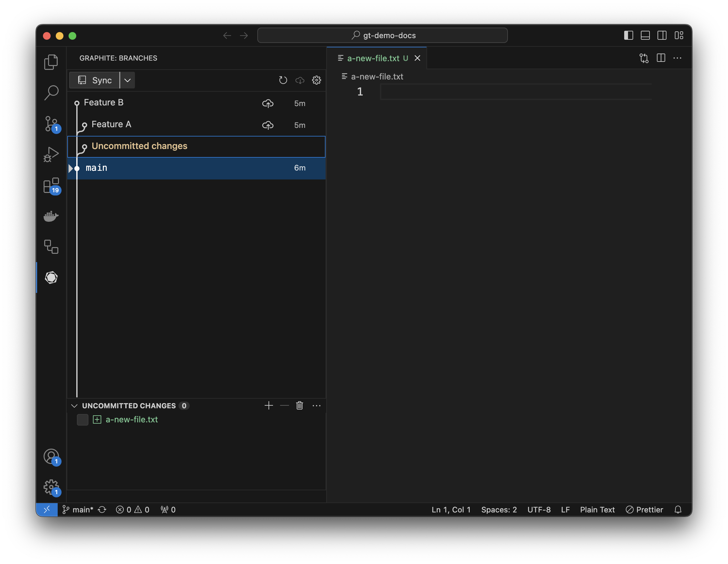The height and width of the screenshot is (564, 728).
Task: Open a-new-file.txt in uncommitted changes list
Action: (x=132, y=420)
